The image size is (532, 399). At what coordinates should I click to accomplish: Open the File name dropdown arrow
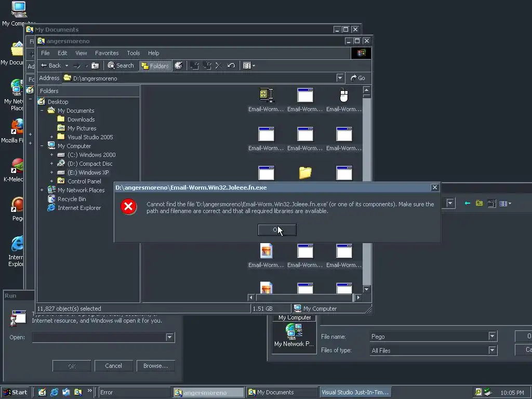[493, 336]
